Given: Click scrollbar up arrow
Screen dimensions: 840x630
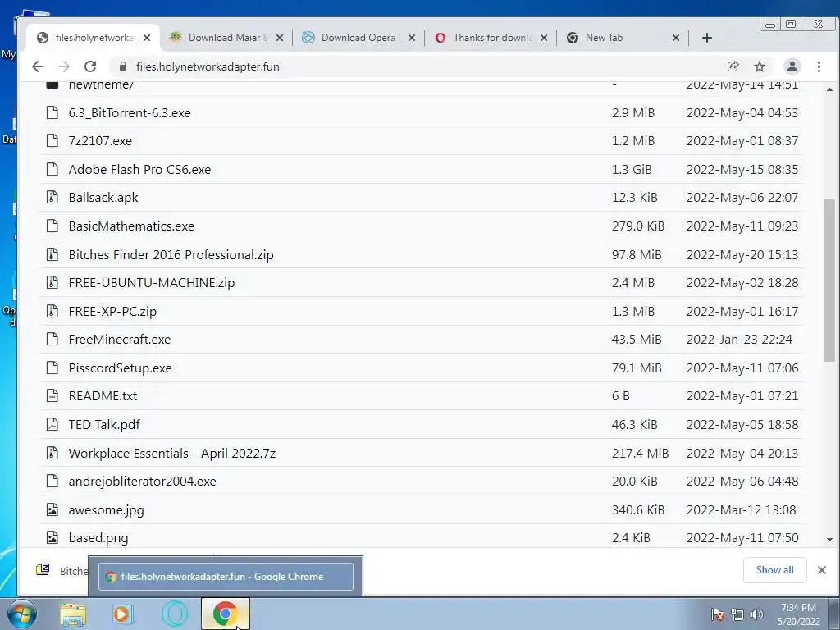Looking at the screenshot, I should point(830,89).
